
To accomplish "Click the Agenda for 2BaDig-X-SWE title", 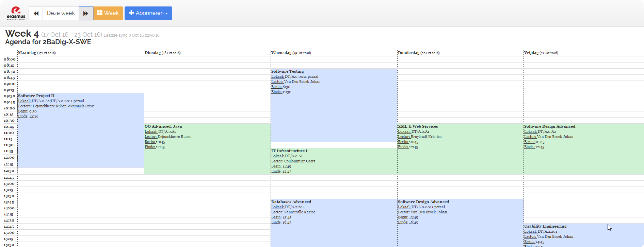I will point(48,42).
